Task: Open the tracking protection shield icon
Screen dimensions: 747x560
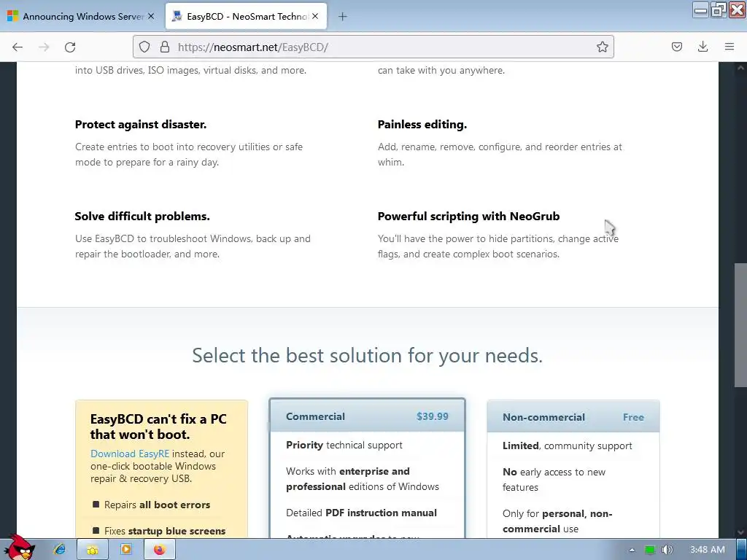Action: pos(144,47)
